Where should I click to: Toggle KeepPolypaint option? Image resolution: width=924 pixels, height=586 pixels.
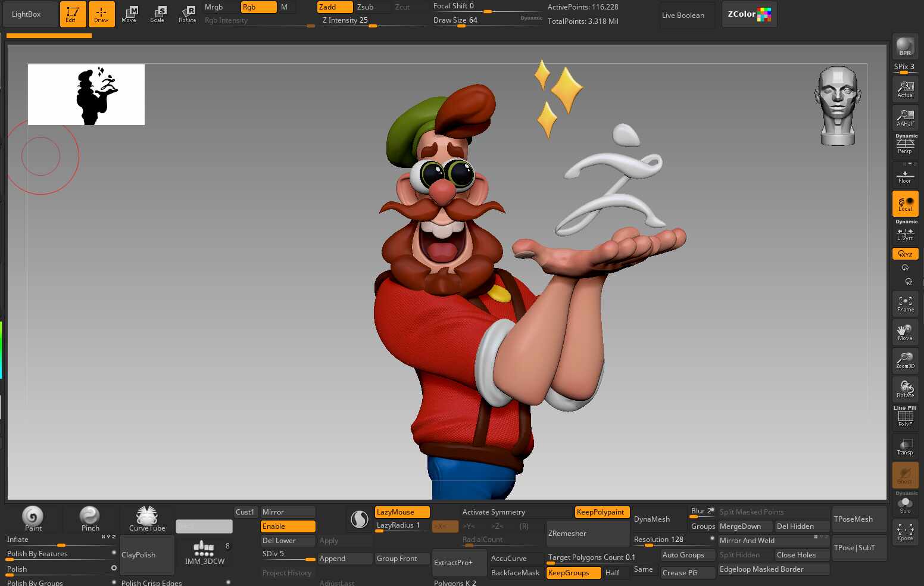pyautogui.click(x=601, y=512)
